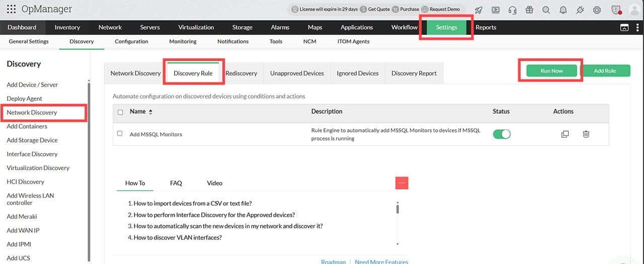Click the search magnifier icon
Viewport: 644px width, 264px height.
coord(546,10)
